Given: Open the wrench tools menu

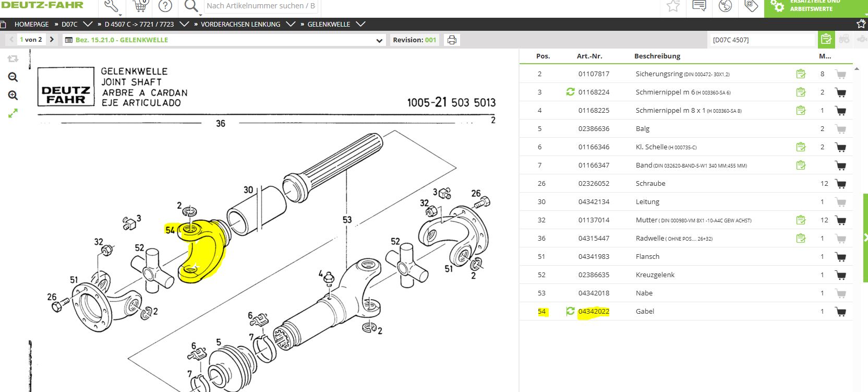Looking at the screenshot, I should pyautogui.click(x=111, y=6).
